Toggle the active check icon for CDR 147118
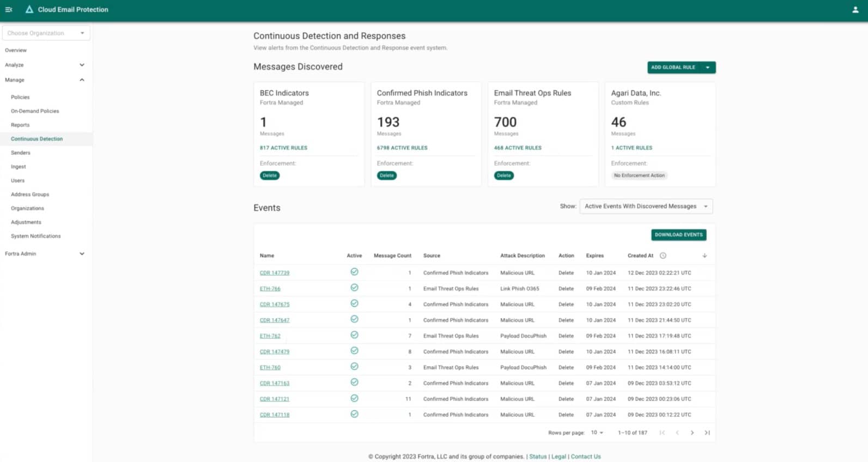This screenshot has height=462, width=868. [x=354, y=414]
